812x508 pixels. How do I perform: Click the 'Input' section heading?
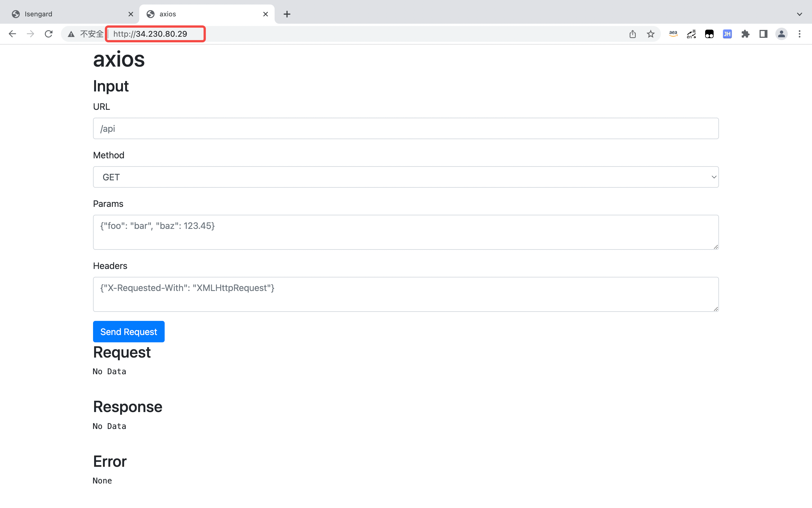tap(111, 86)
